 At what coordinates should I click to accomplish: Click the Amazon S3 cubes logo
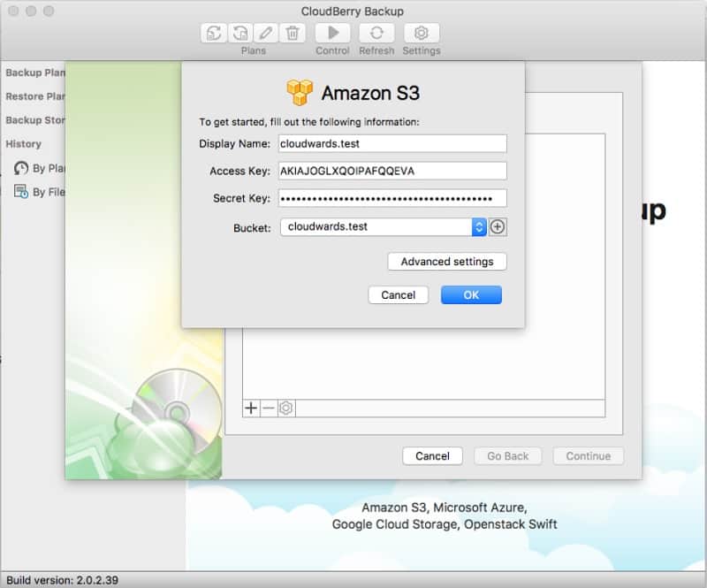300,93
